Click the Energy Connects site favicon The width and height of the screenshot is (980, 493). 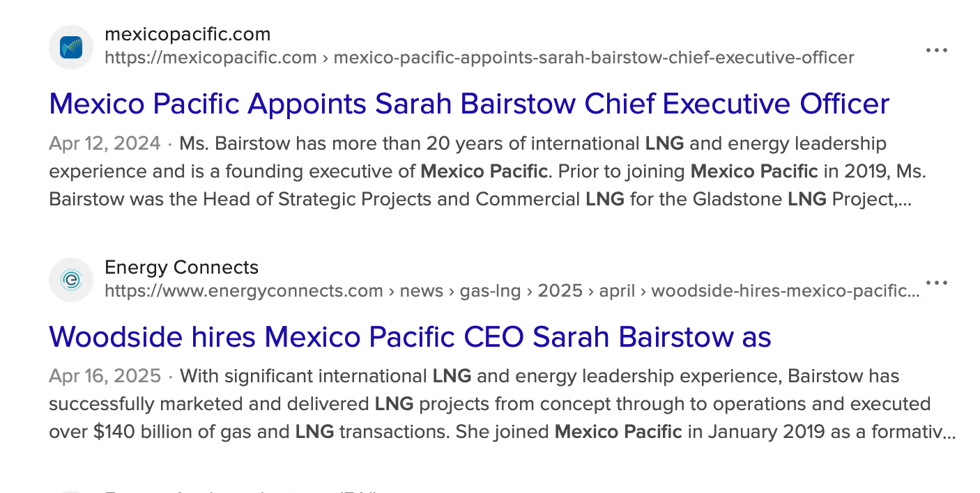pyautogui.click(x=71, y=280)
